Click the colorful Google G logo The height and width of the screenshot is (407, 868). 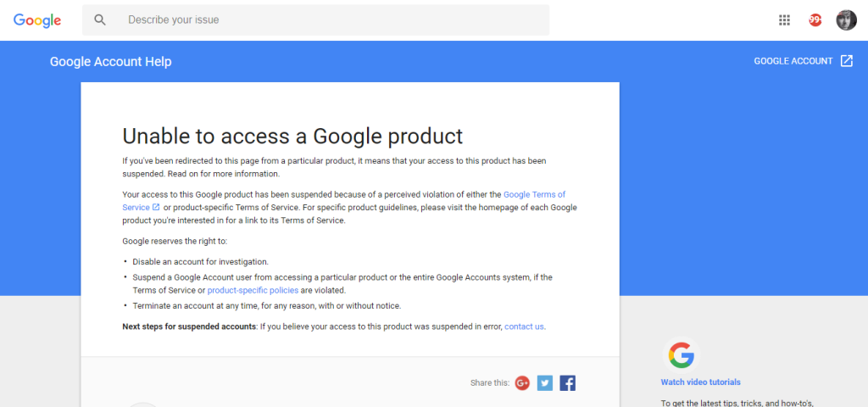pyautogui.click(x=681, y=354)
